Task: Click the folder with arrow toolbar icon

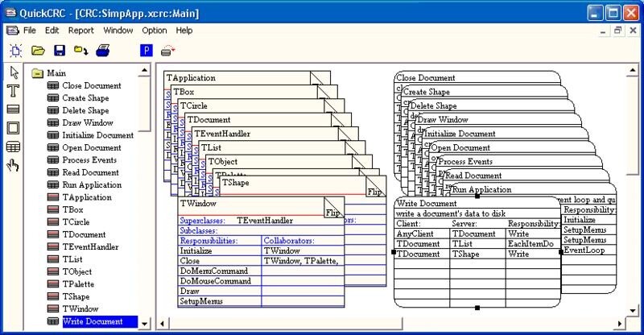Action: (x=81, y=51)
